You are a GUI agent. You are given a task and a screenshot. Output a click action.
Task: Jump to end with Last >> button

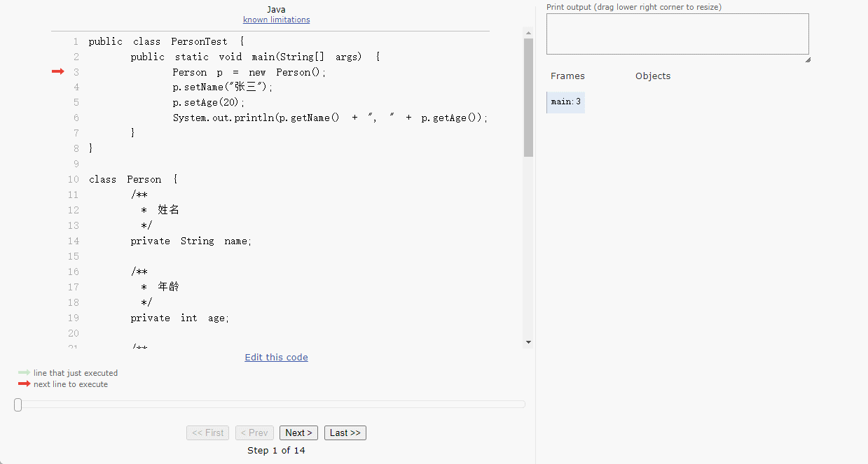345,433
